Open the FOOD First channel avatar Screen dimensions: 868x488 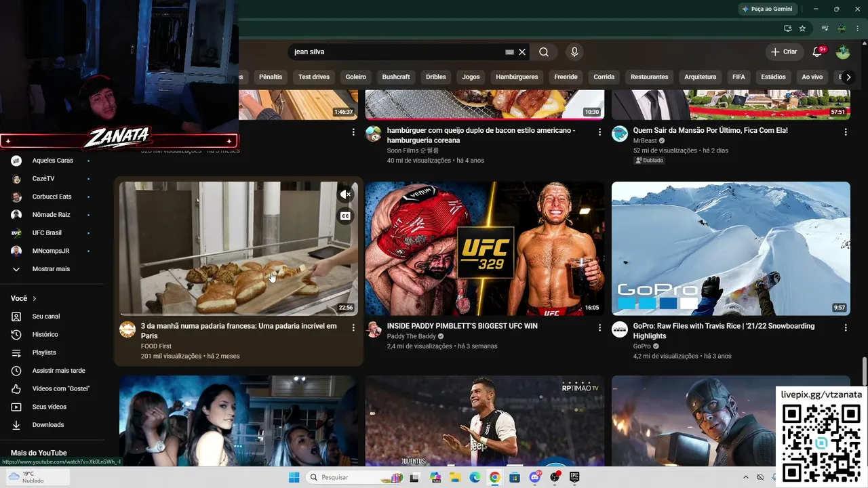click(x=127, y=329)
